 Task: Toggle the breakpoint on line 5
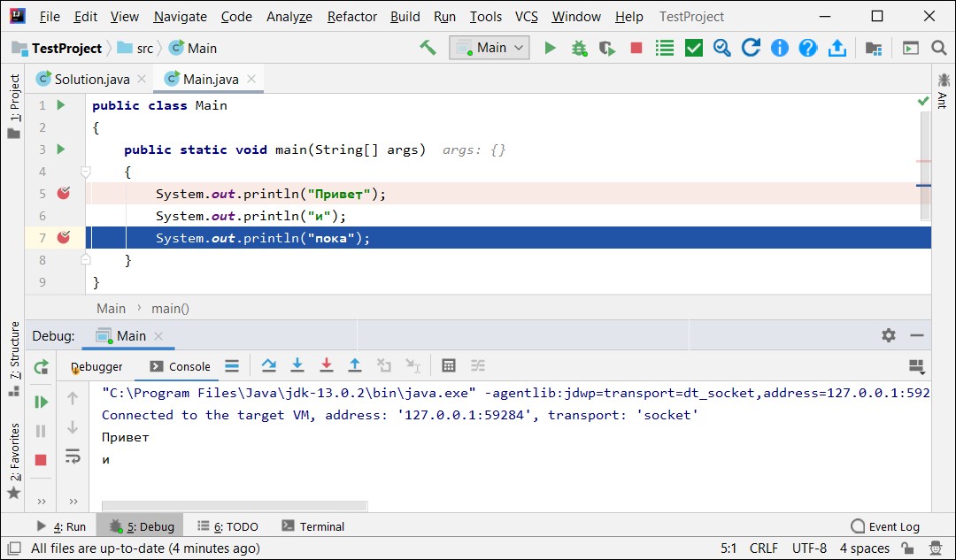pos(64,193)
